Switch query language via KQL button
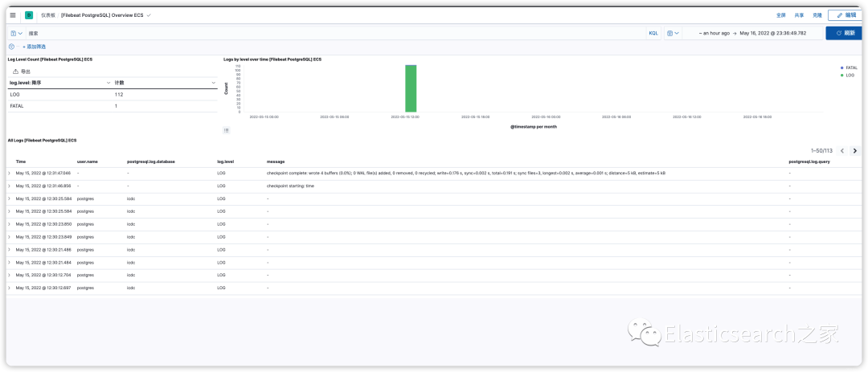868x372 pixels. click(x=653, y=33)
